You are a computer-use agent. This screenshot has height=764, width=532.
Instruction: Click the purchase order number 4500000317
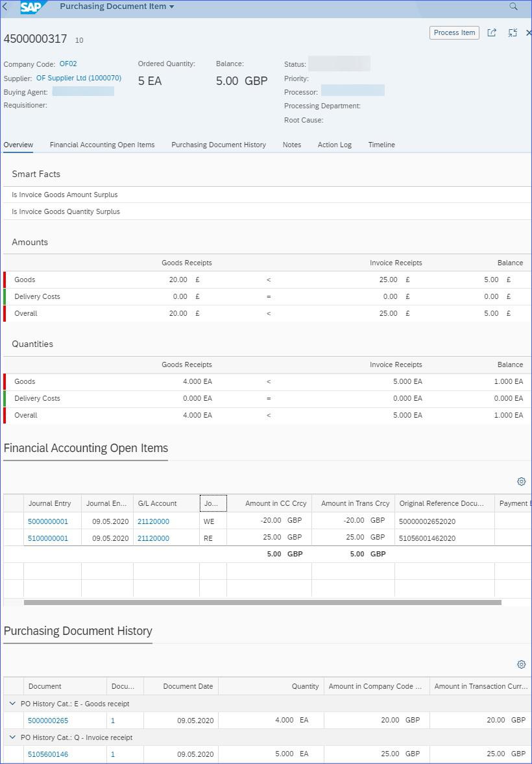(35, 40)
